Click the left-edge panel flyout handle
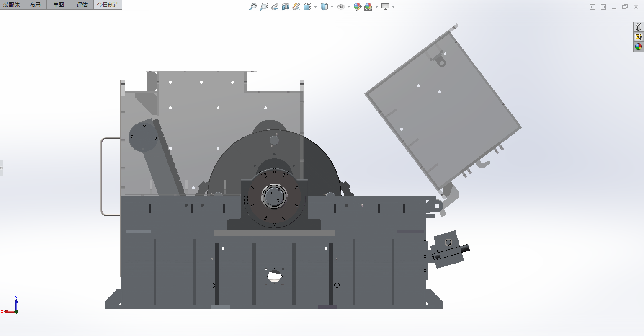The width and height of the screenshot is (644, 336). pos(2,168)
